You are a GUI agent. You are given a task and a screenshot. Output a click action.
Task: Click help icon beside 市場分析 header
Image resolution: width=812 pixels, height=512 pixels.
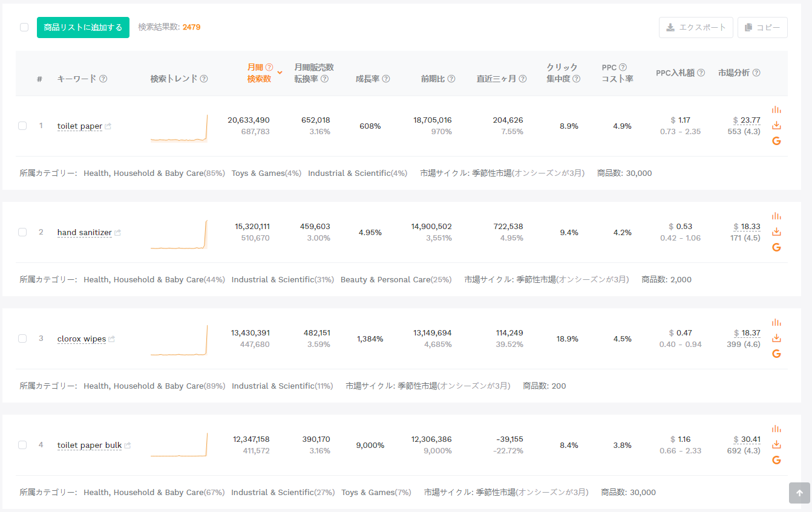(756, 73)
